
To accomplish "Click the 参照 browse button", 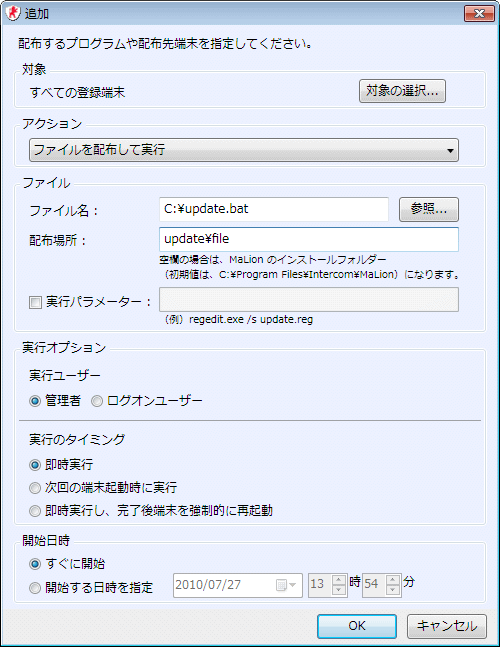I will point(429,209).
